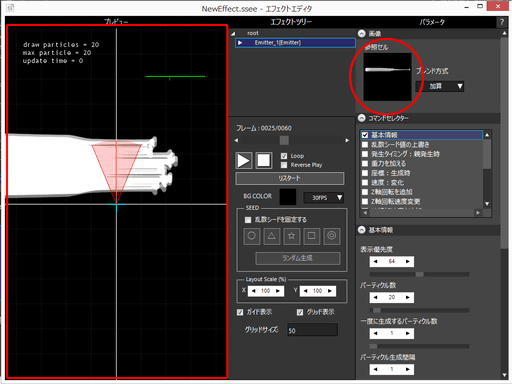The width and height of the screenshot is (512, 384).
Task: Select root in effect tree
Action: point(253,33)
